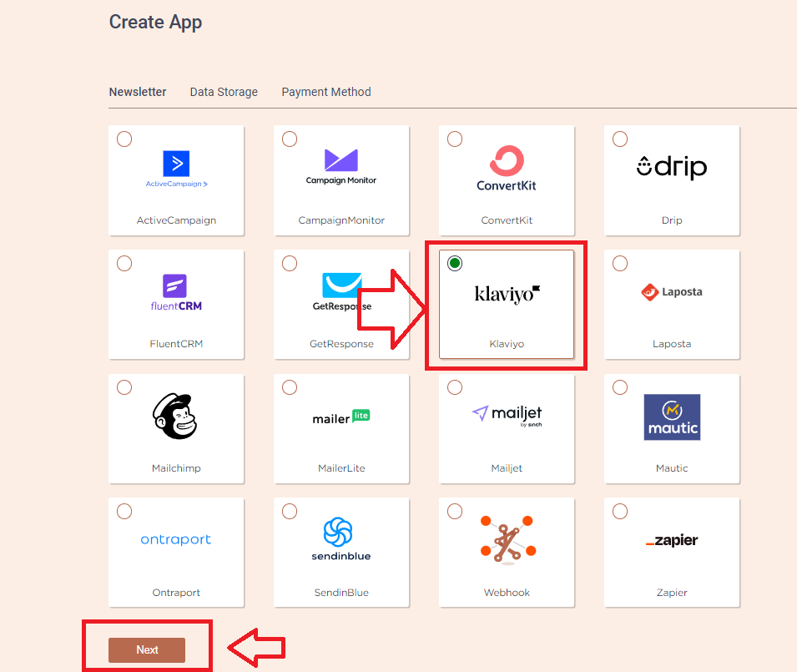797x672 pixels.
Task: Select the GetResponse radio button
Action: pyautogui.click(x=290, y=263)
